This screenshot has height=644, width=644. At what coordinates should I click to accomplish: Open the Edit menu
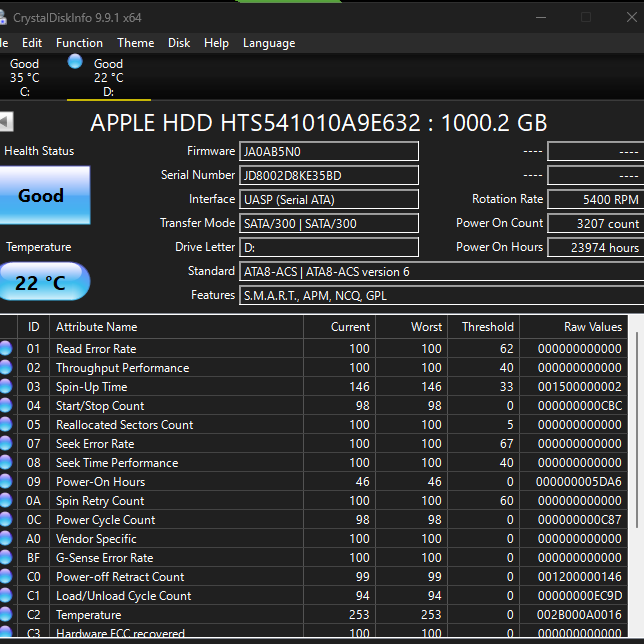[32, 43]
